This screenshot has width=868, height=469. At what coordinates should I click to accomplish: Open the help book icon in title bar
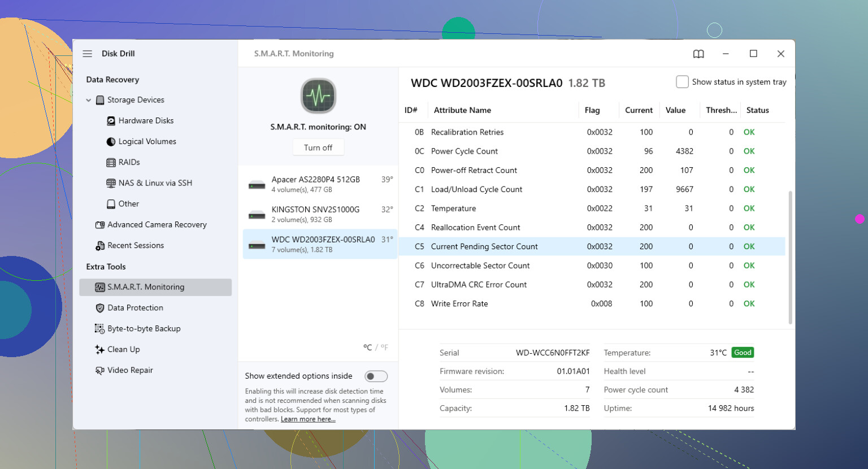pos(698,54)
